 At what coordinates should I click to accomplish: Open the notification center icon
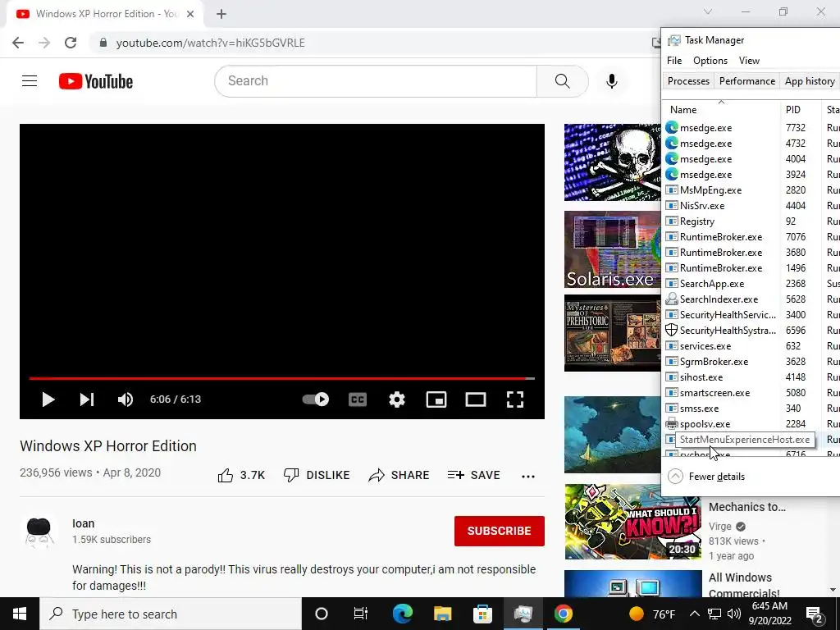tap(814, 614)
